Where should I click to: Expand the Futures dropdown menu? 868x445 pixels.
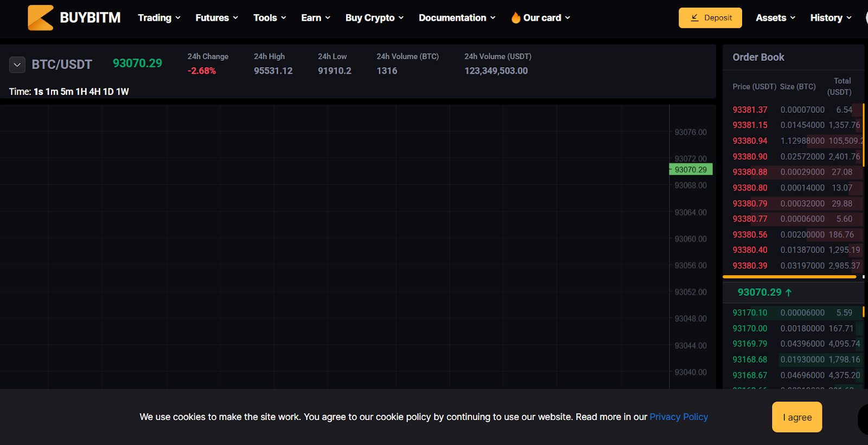216,18
